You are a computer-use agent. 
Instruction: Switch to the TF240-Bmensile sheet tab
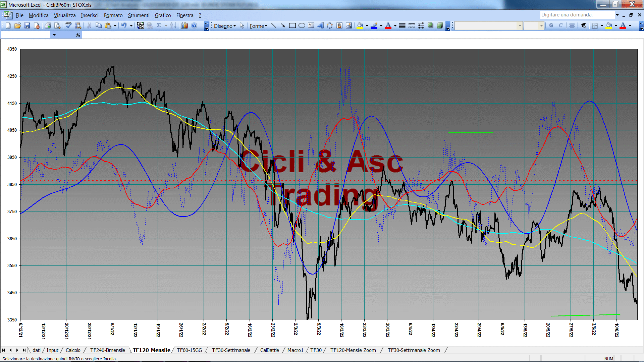point(107,350)
